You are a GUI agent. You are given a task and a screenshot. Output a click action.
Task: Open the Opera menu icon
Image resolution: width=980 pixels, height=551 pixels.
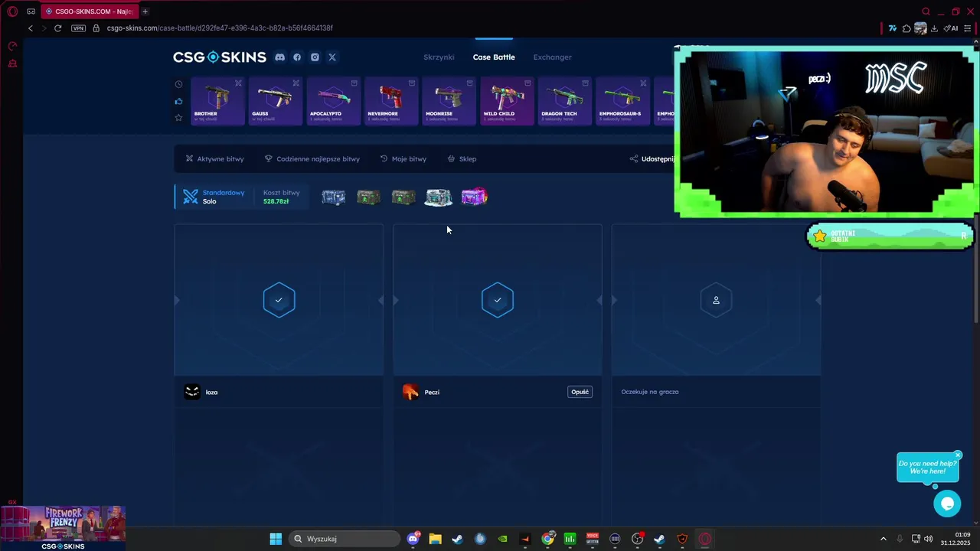12,11
